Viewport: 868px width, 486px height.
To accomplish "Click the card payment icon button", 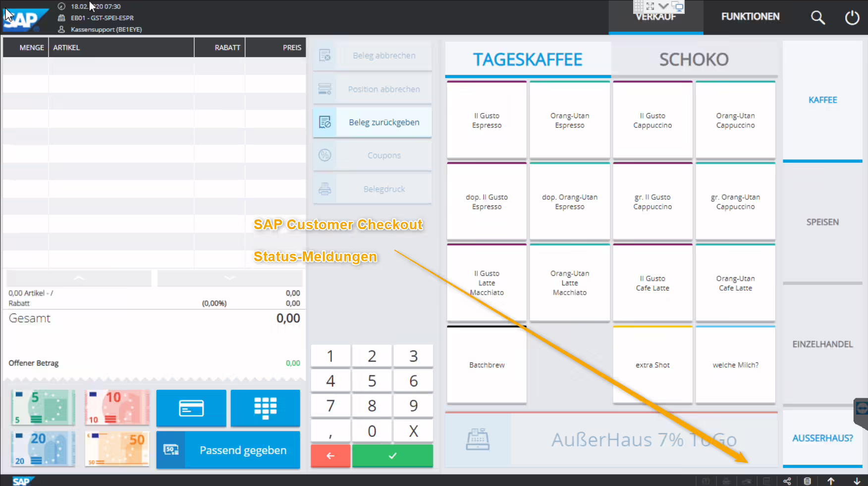I will coord(191,408).
